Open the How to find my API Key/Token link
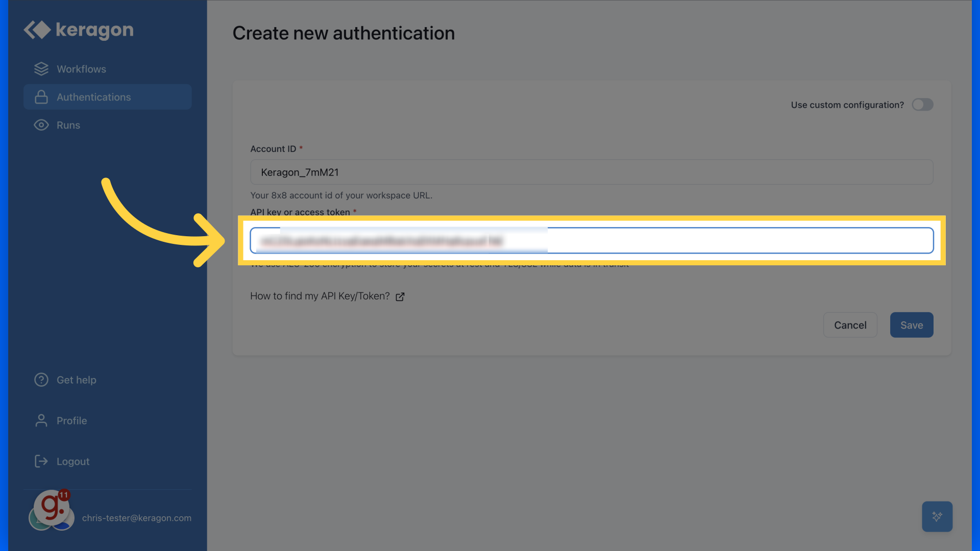This screenshot has width=980, height=551. [x=320, y=296]
